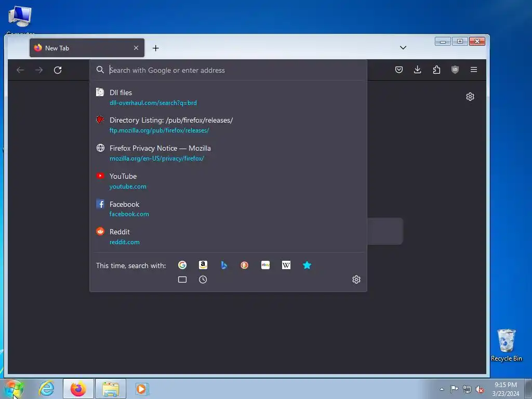Launch Internet Explorer from the taskbar

[46, 389]
